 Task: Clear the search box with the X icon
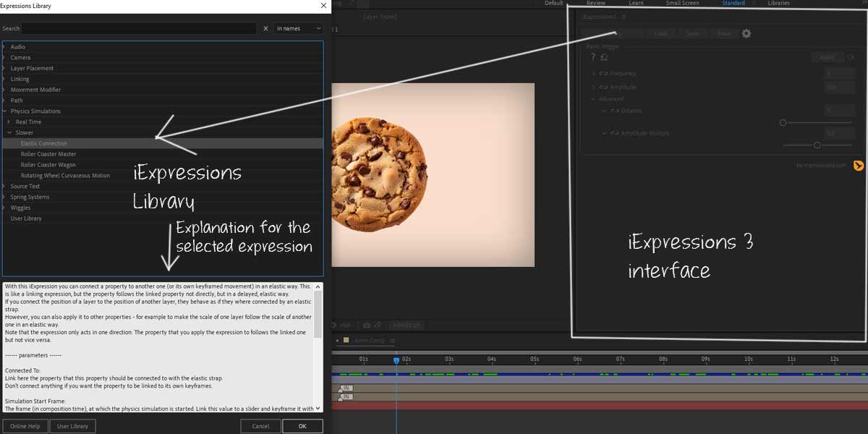click(x=266, y=28)
